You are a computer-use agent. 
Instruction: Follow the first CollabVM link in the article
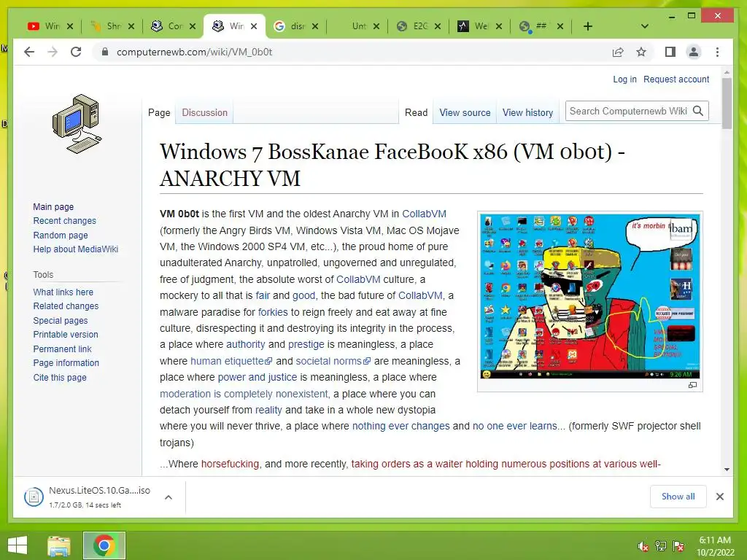point(424,214)
